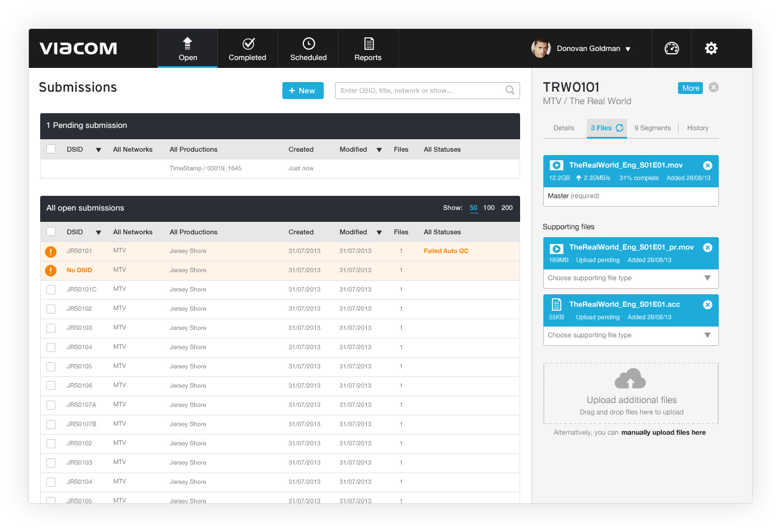The height and width of the screenshot is (532, 781).
Task: Filter pending table by All Statuses
Action: click(x=442, y=149)
